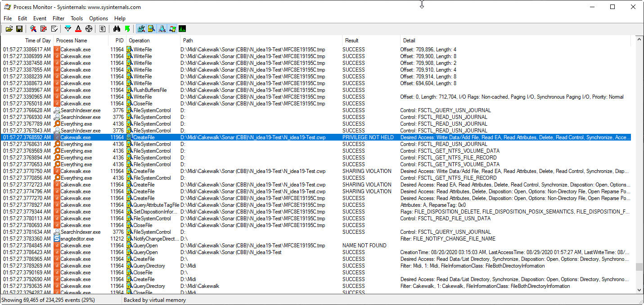Open the Help menu
Image resolution: width=644 pixels, height=305 pixels.
[120, 18]
